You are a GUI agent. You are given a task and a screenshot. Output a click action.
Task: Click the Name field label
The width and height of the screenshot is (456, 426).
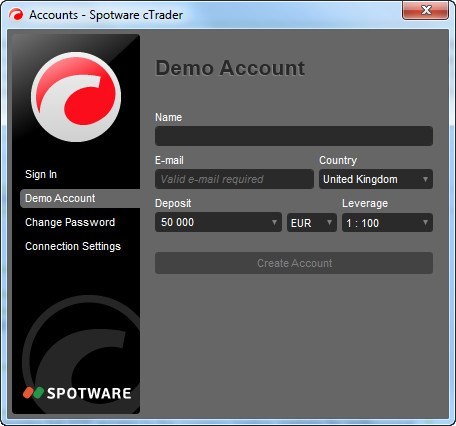point(168,117)
